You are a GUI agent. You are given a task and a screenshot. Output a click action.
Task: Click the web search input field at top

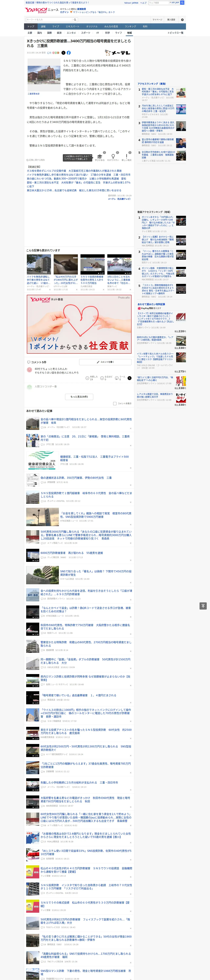click(158, 3)
